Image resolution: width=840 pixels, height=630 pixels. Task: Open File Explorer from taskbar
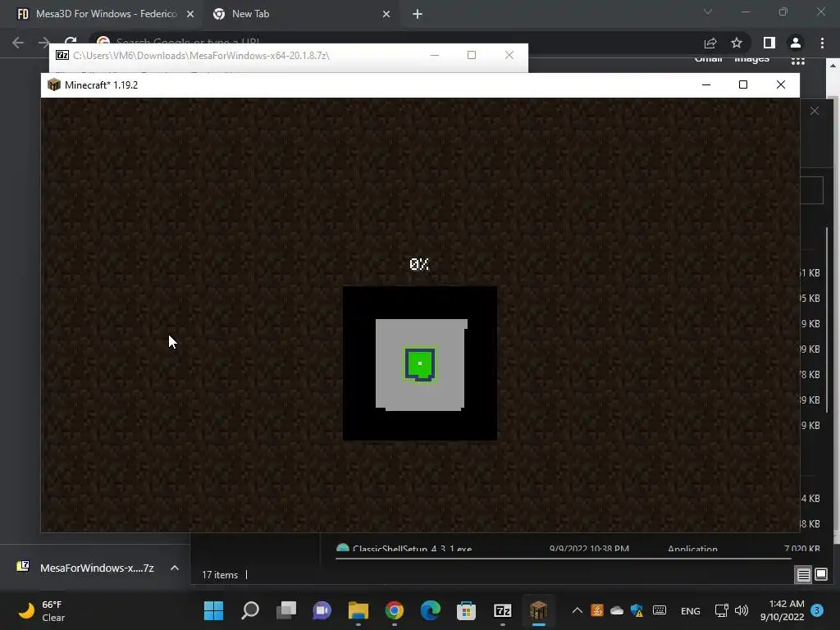(358, 610)
